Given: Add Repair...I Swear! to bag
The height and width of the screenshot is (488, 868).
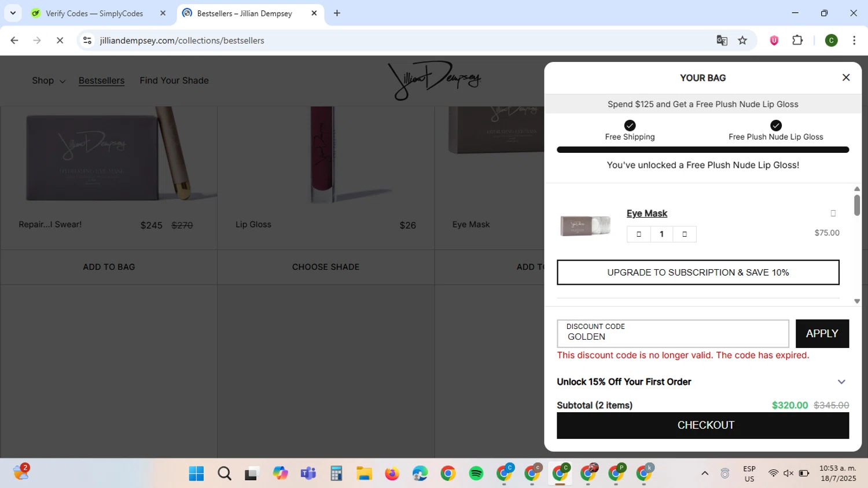Looking at the screenshot, I should [109, 267].
